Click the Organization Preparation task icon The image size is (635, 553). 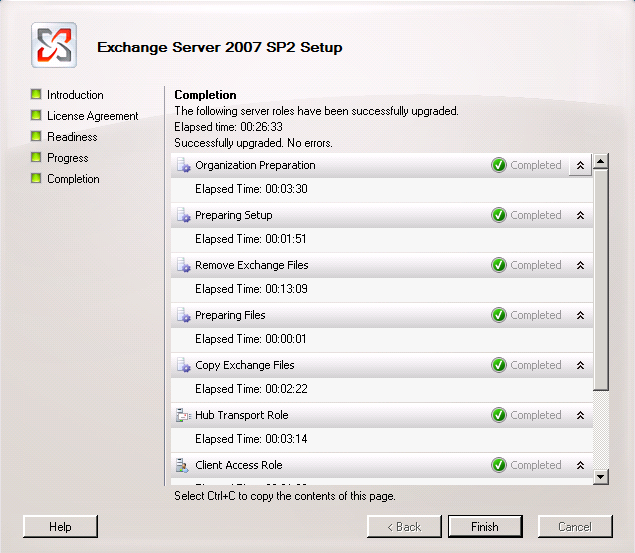183,165
